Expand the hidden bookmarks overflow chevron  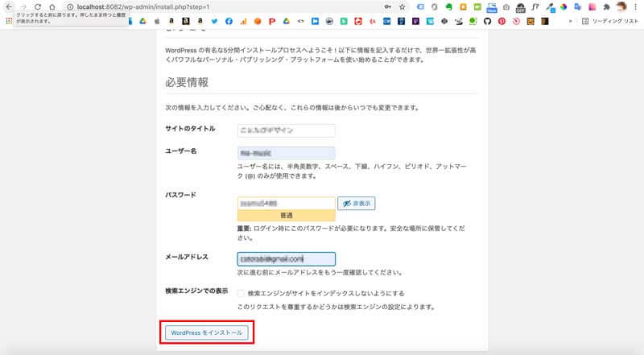[570, 21]
